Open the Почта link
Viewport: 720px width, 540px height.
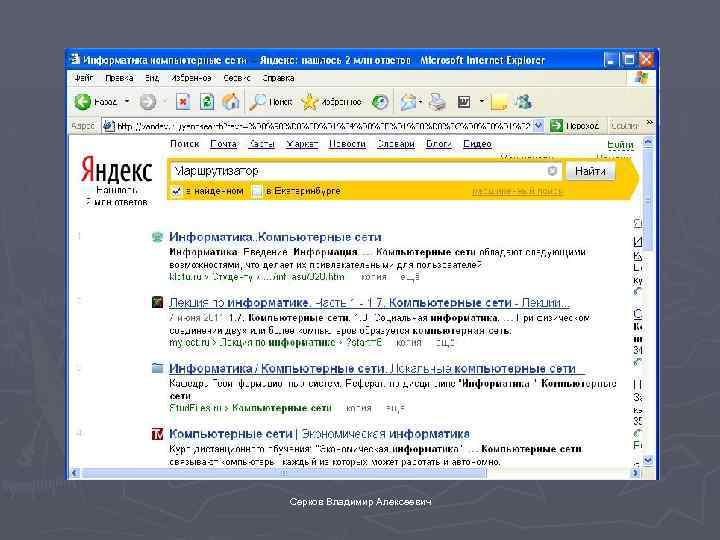click(224, 144)
